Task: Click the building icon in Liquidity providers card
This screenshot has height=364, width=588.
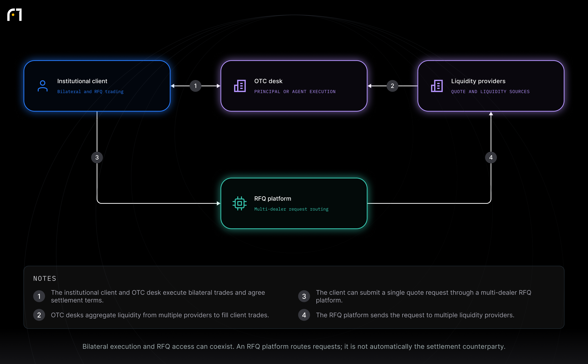Action: pos(437,86)
